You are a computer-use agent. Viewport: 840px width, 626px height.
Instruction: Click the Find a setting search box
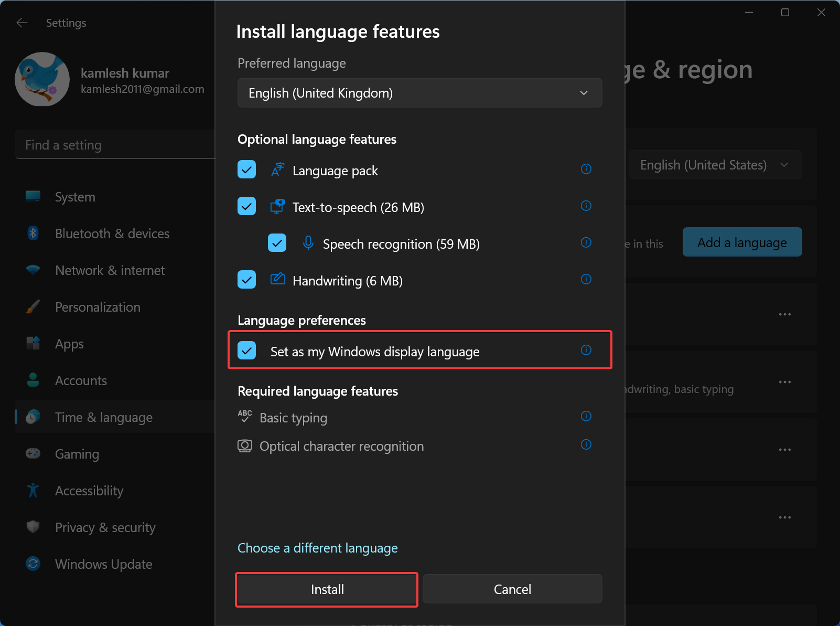tap(115, 144)
